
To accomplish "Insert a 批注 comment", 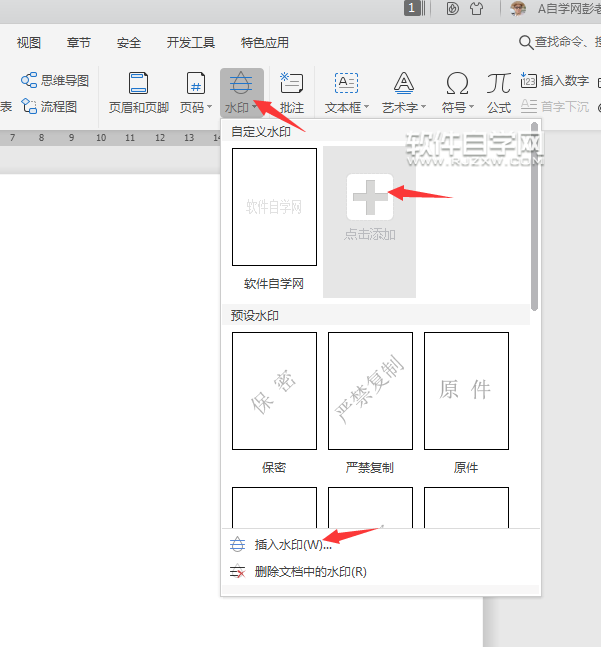I will [x=292, y=93].
